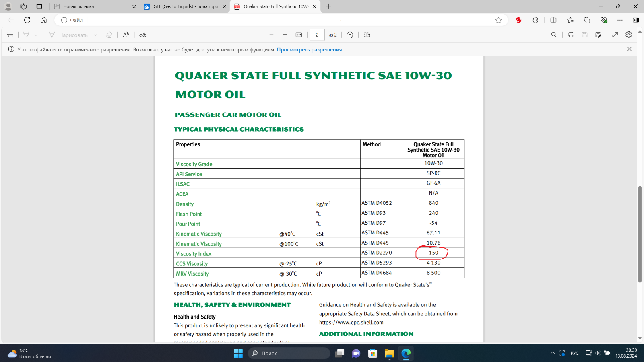Screen dimensions: 644x362
Task: Open search in the PDF
Action: [554, 35]
